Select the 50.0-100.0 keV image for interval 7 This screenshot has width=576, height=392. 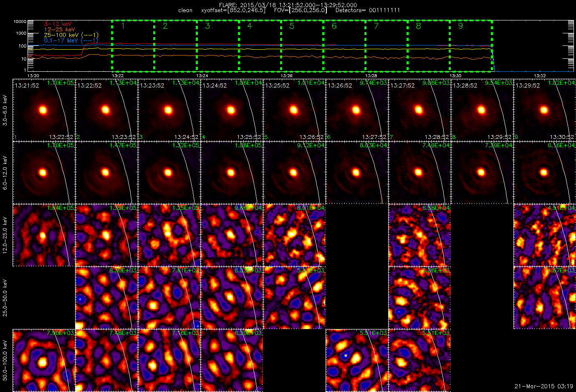click(x=419, y=360)
